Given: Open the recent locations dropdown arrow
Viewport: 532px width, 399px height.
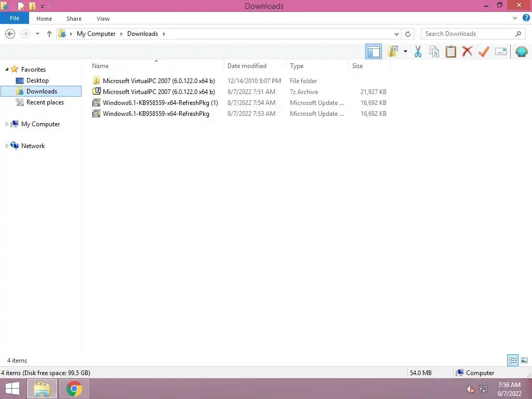Looking at the screenshot, I should point(37,34).
